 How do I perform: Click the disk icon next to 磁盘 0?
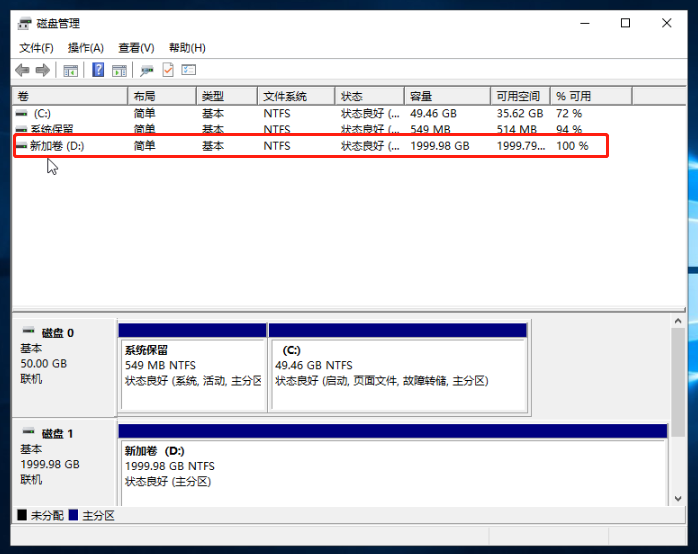[x=28, y=330]
